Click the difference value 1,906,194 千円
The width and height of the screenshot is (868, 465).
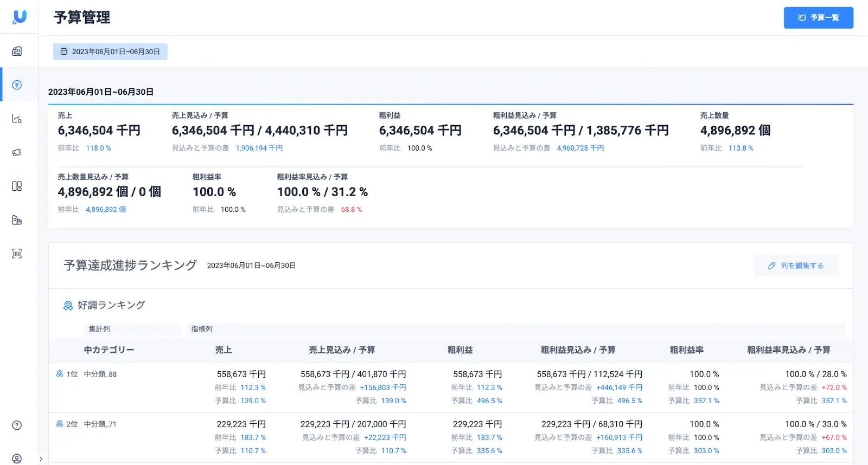259,148
